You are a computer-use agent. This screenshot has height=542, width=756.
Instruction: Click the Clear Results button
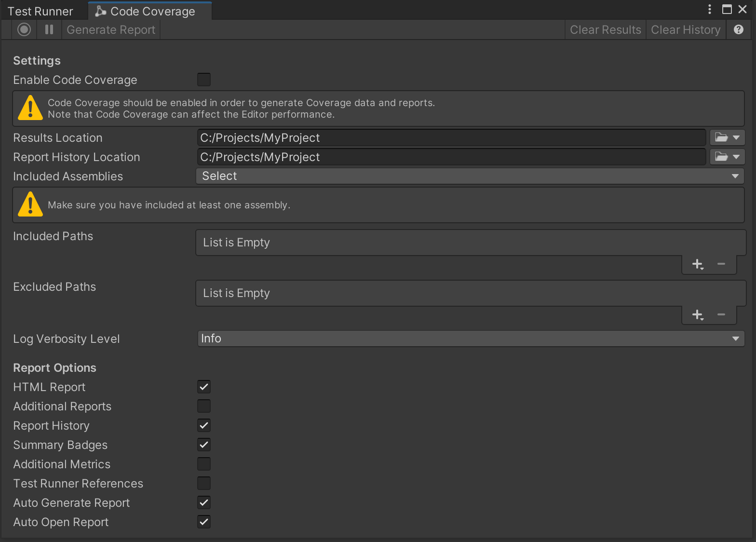(x=605, y=30)
